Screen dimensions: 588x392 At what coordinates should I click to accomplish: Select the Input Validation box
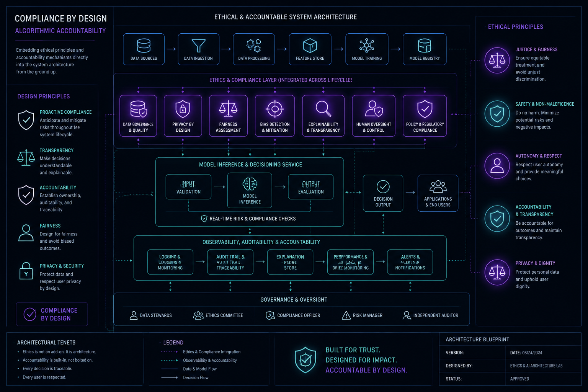tap(188, 187)
